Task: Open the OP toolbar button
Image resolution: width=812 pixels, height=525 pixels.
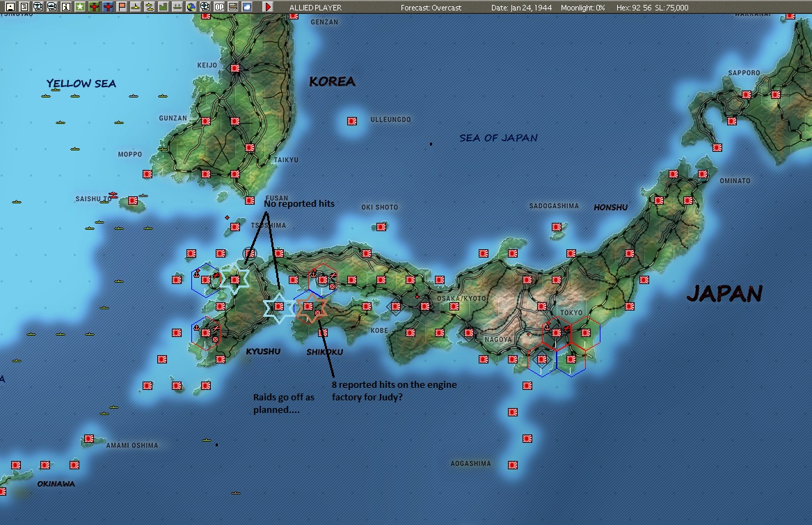Action: pos(219,7)
